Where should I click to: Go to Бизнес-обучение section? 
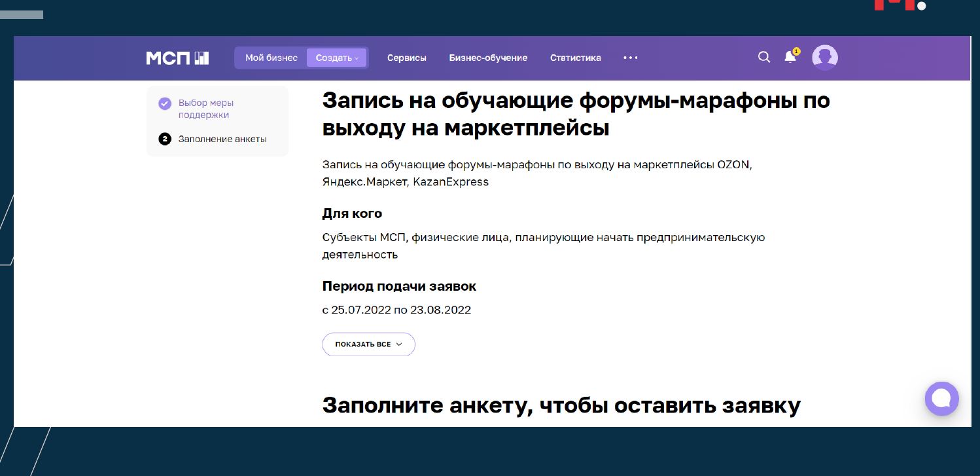tap(488, 58)
